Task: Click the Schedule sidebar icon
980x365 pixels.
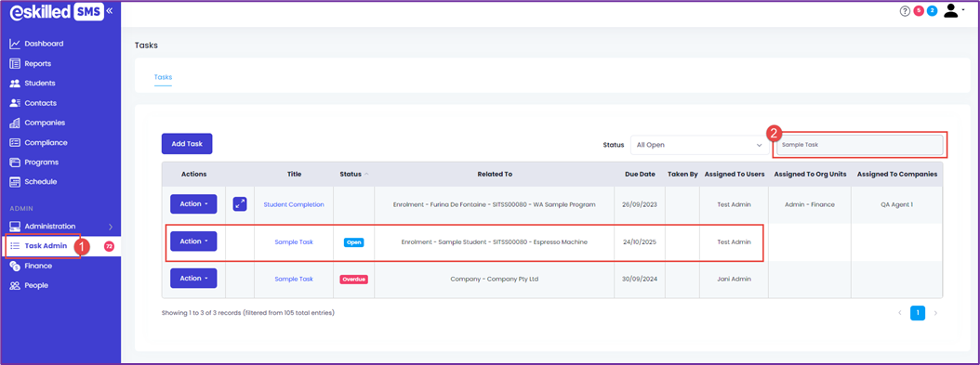Action: (x=15, y=181)
